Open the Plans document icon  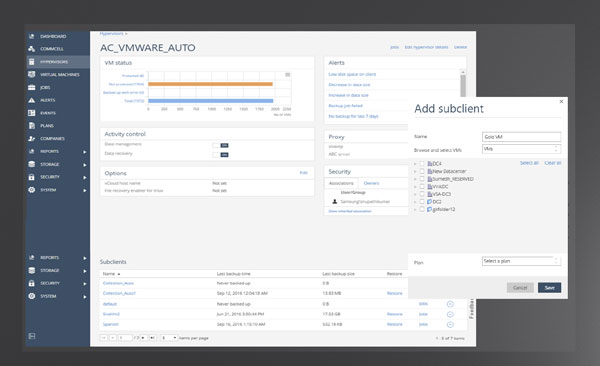[32, 126]
